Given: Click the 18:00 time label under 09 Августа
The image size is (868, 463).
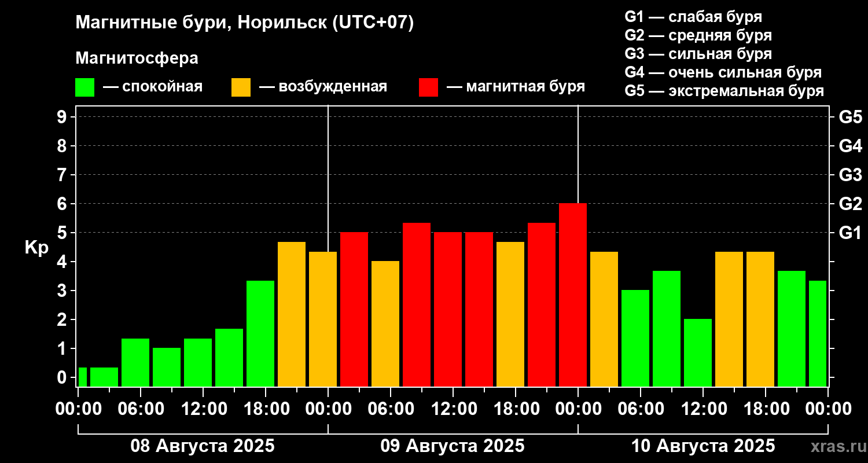Looking at the screenshot, I should [516, 409].
